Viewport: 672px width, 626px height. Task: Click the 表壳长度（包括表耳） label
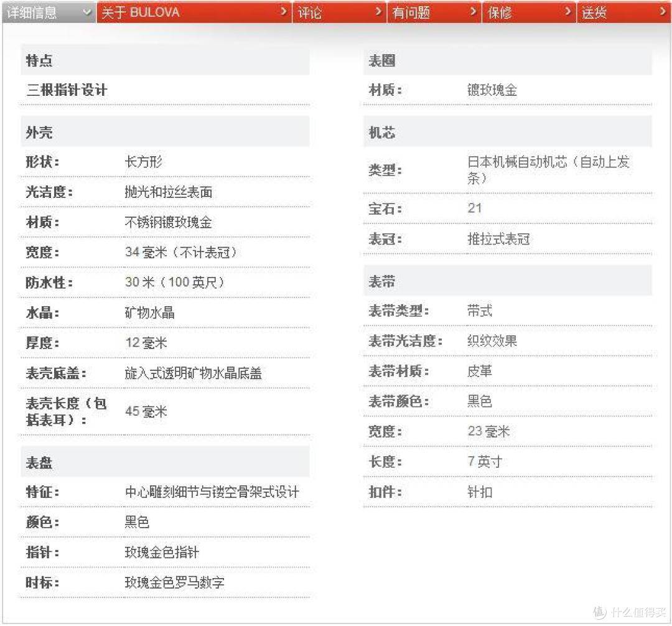point(67,411)
